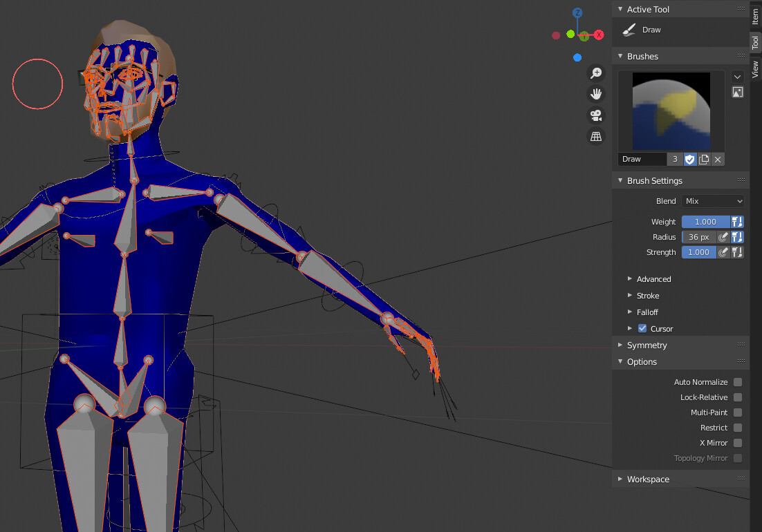Click the Weight slider value 1.000
Viewport: 762px width, 532px height.
(x=705, y=222)
